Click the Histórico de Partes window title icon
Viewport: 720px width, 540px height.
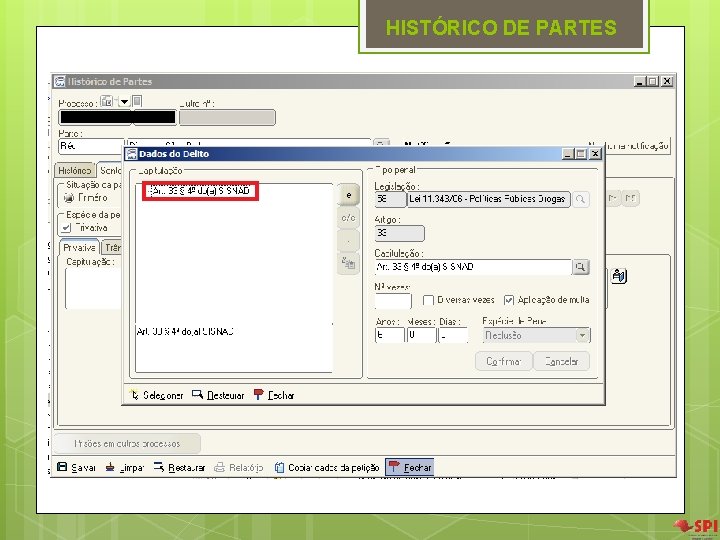click(x=60, y=82)
